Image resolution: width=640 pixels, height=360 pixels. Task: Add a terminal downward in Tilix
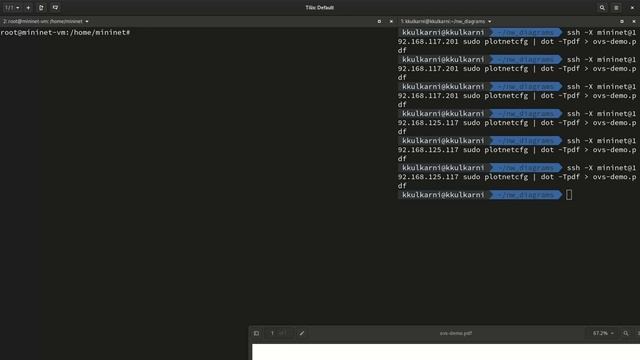(x=55, y=7)
